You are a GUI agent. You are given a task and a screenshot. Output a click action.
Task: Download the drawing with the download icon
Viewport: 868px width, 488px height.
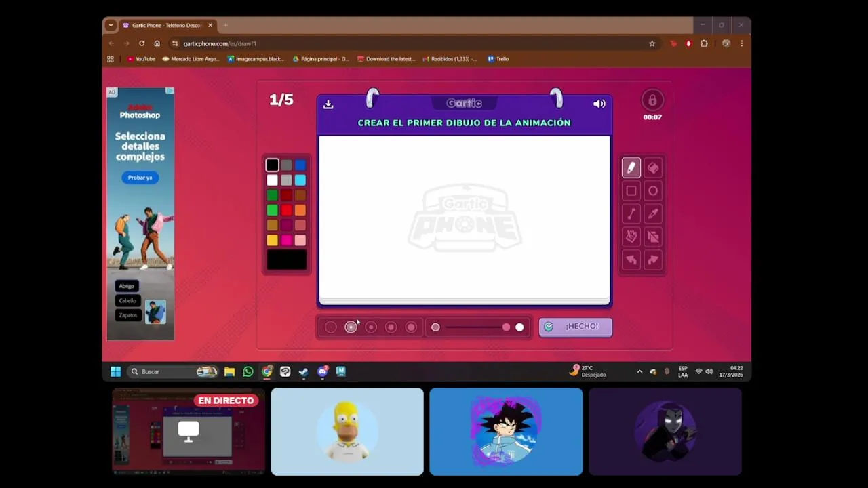[x=328, y=104]
